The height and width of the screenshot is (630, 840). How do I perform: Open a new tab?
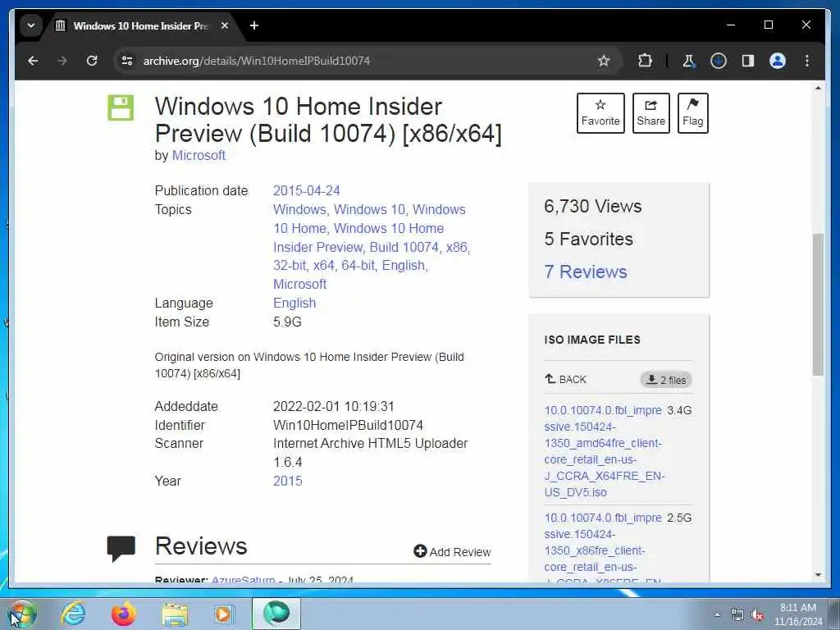pos(254,25)
